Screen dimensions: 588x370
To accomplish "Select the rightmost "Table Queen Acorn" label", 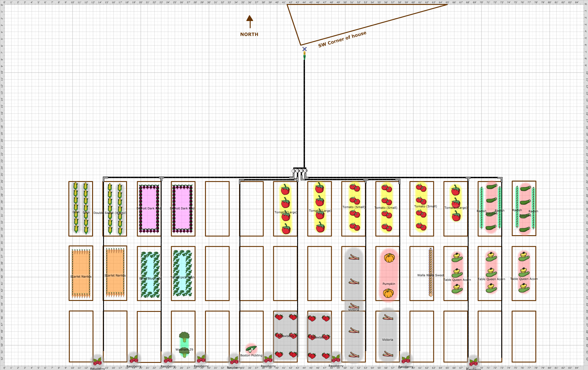I will tap(524, 279).
